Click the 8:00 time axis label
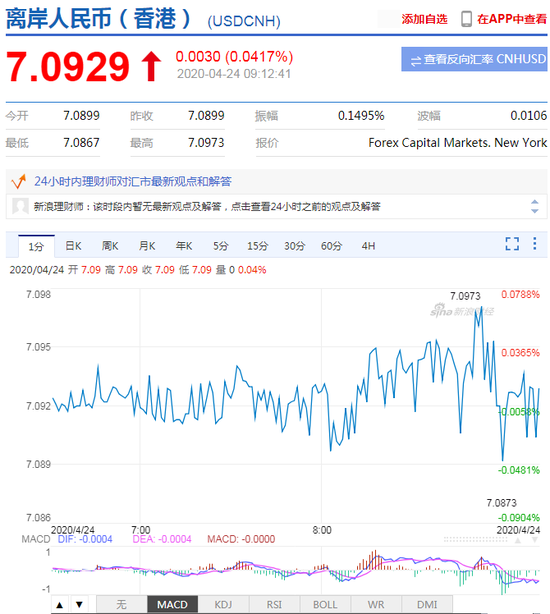550x614 pixels. (322, 530)
